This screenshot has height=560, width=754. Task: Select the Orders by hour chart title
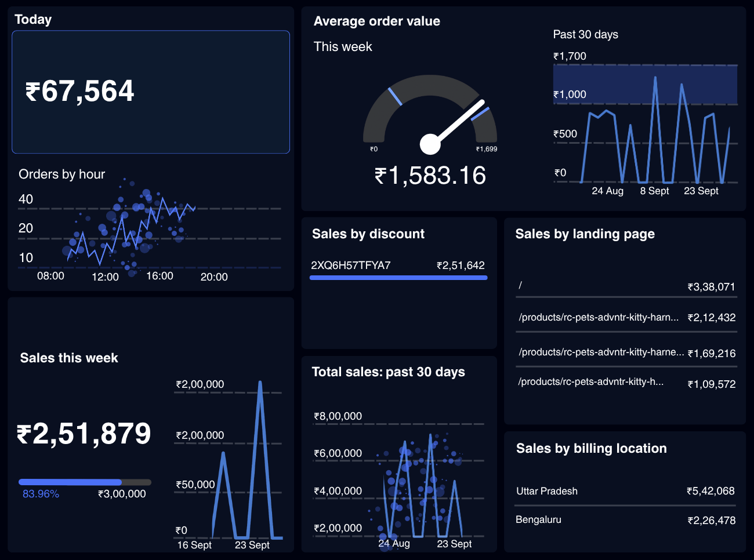tap(61, 174)
